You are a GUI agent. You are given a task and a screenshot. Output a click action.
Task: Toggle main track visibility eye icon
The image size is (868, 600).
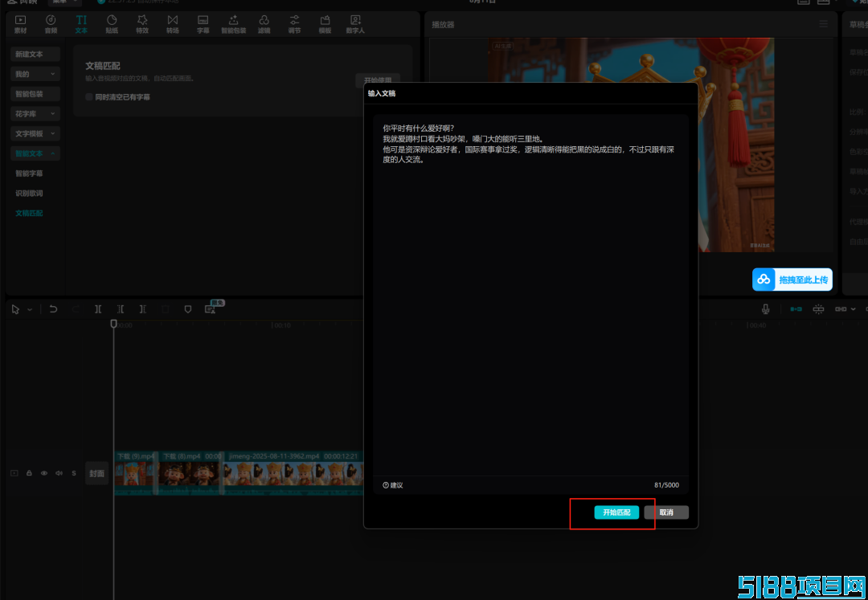click(43, 473)
